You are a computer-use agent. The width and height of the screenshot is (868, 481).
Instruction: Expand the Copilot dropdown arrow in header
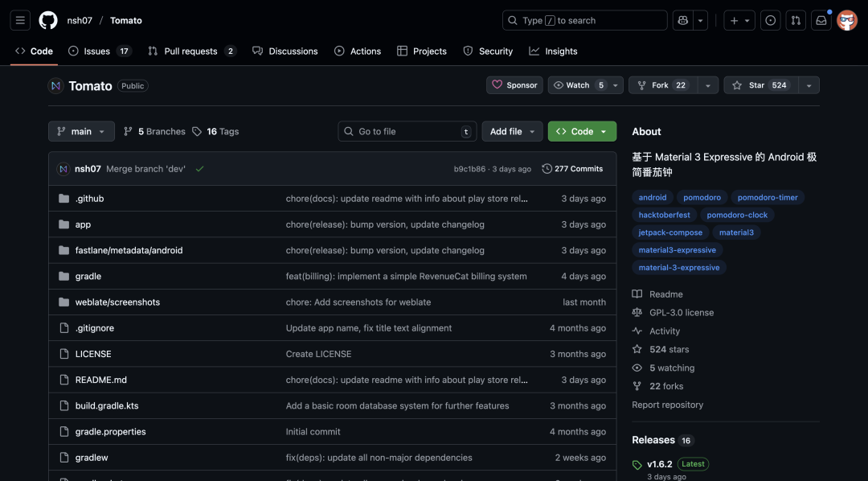point(700,20)
